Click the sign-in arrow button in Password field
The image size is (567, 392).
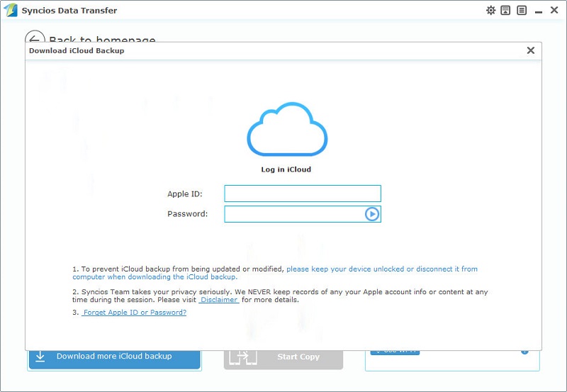371,214
